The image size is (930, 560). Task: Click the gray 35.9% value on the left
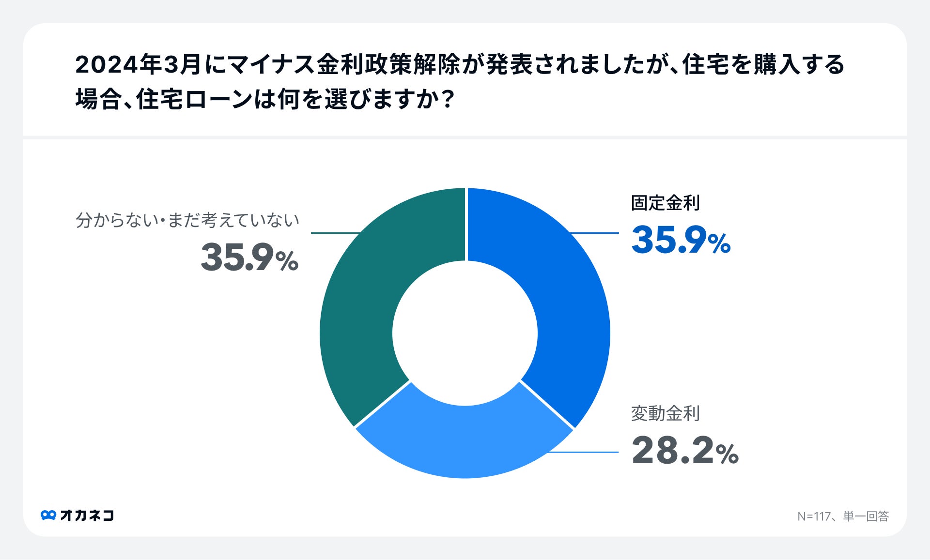249,258
